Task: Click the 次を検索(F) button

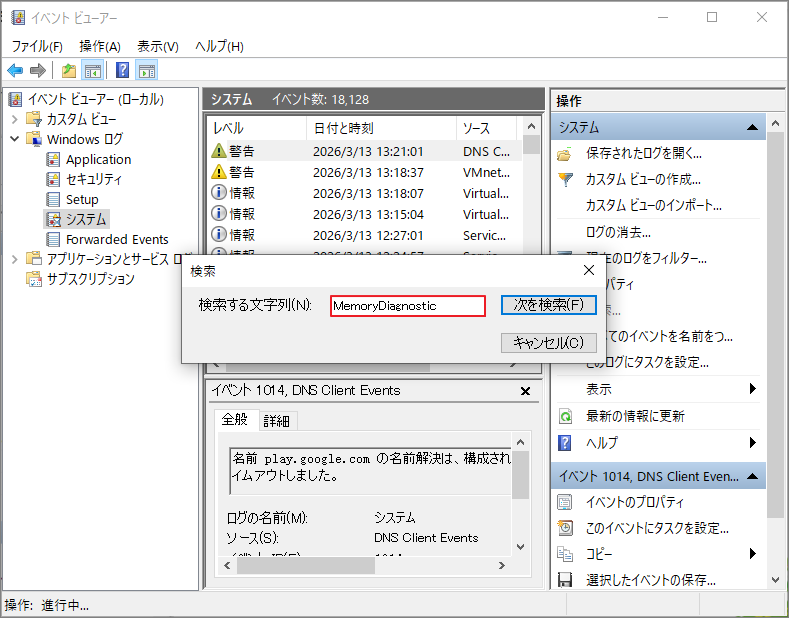Action: click(x=548, y=305)
